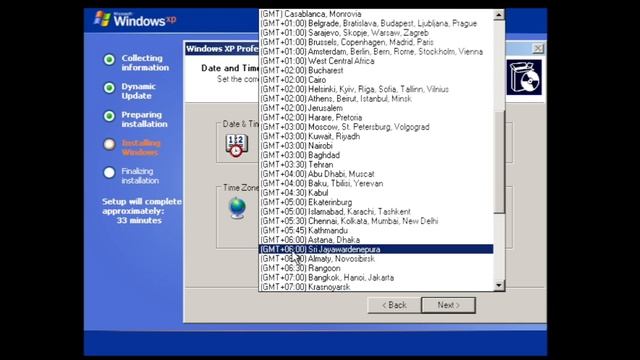Choose Harare, Pretoria time zone

pos(376,117)
